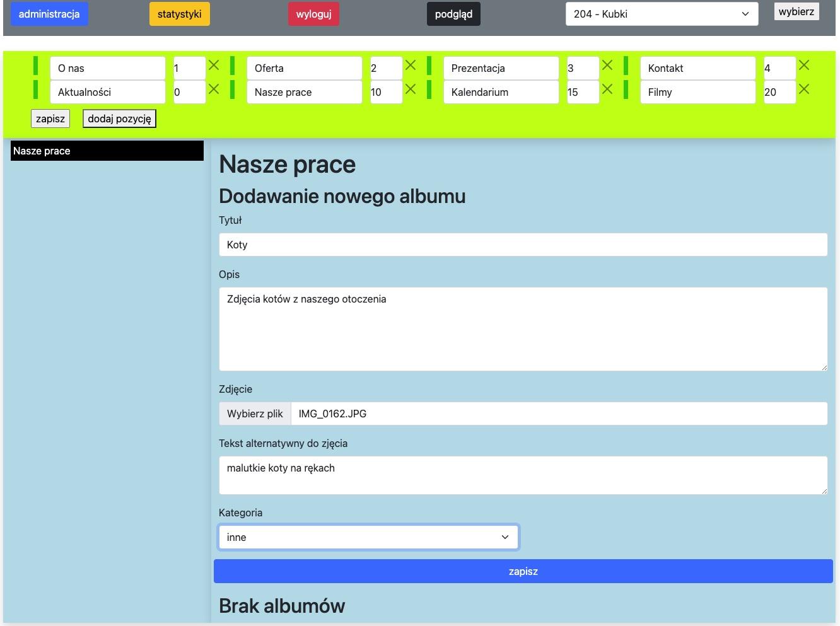Click the X icon next to "Prezentacja"
Viewport: 840px width, 626px height.
[607, 64]
